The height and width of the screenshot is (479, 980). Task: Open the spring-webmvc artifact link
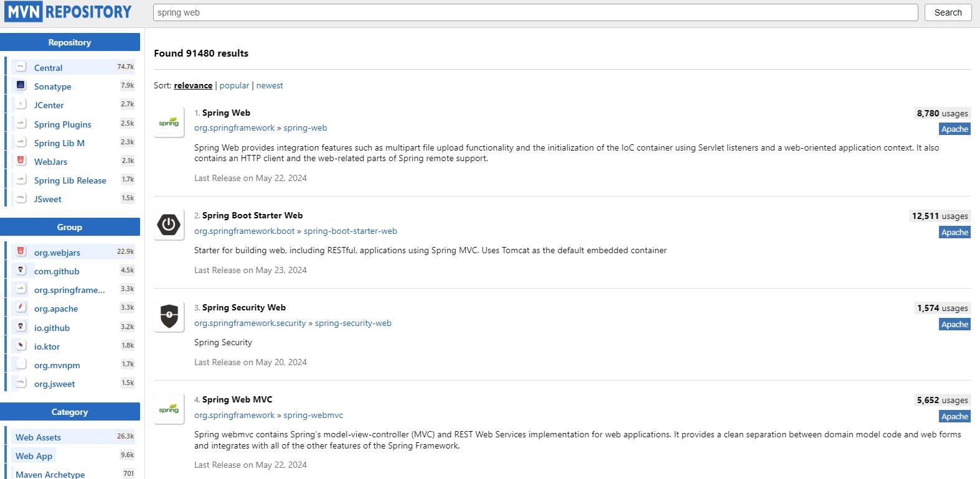tap(313, 416)
